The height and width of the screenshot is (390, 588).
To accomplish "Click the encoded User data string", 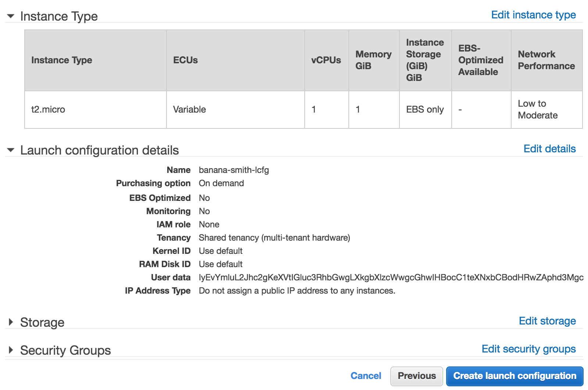I will tap(391, 277).
